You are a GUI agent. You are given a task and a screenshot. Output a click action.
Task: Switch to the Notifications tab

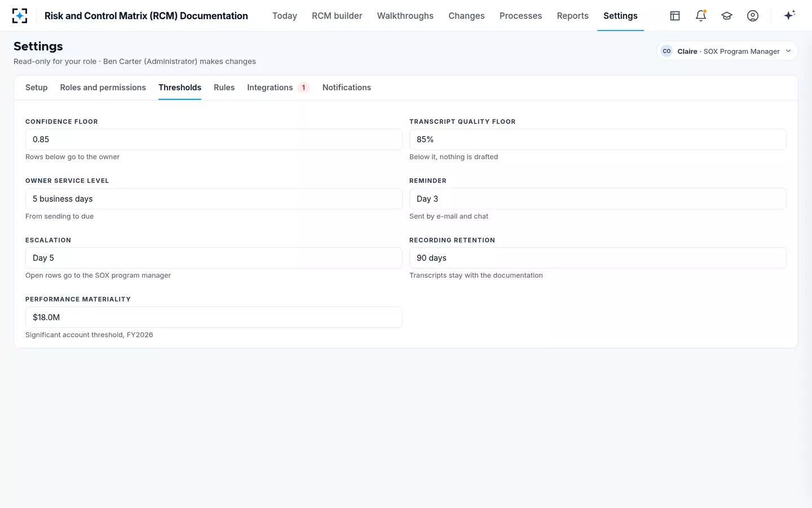[x=347, y=87]
